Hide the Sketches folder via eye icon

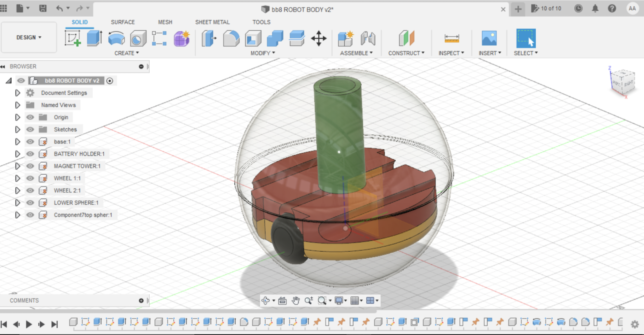tap(30, 129)
